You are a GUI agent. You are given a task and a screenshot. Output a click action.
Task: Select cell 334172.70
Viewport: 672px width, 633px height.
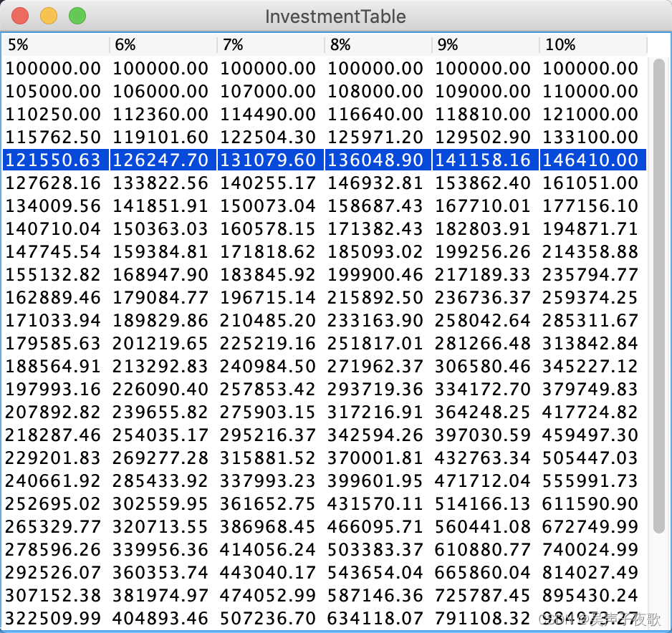click(486, 390)
